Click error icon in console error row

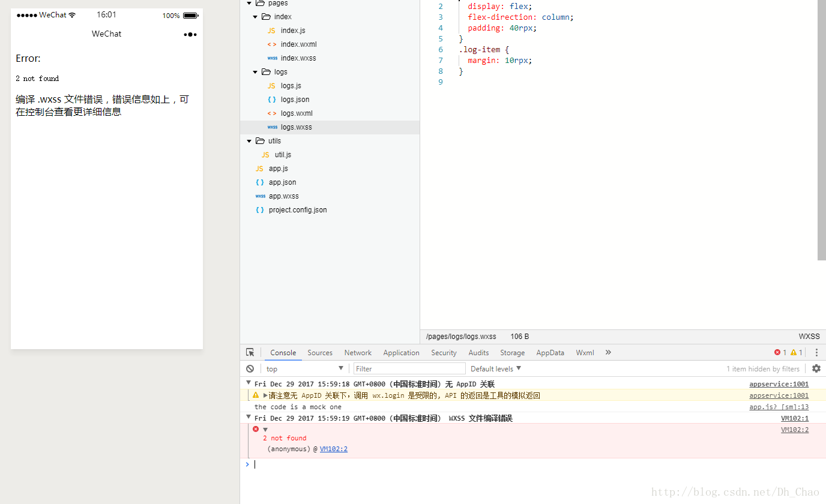[256, 429]
